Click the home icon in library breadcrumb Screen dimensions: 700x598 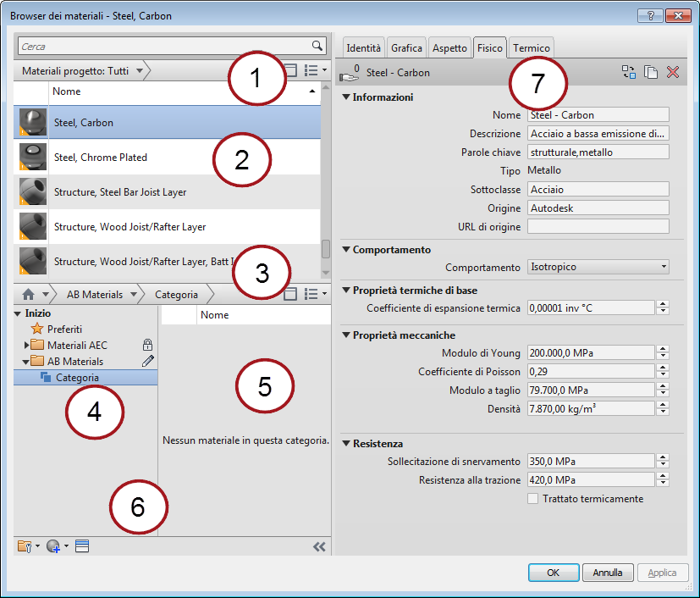click(x=28, y=294)
